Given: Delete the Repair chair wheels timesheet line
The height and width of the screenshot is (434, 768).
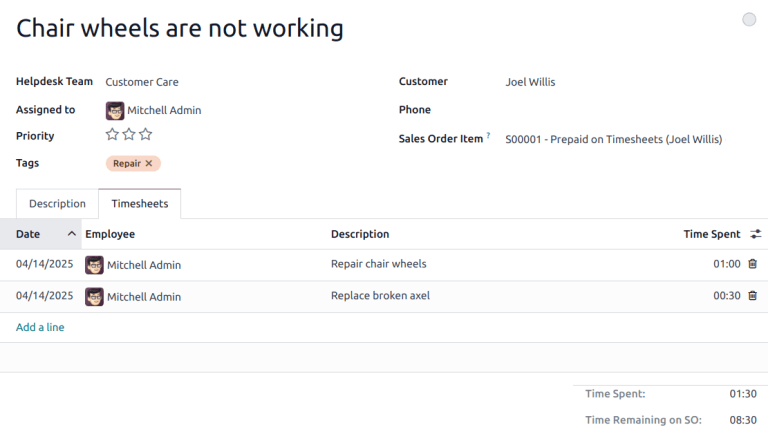Looking at the screenshot, I should click(x=752, y=264).
